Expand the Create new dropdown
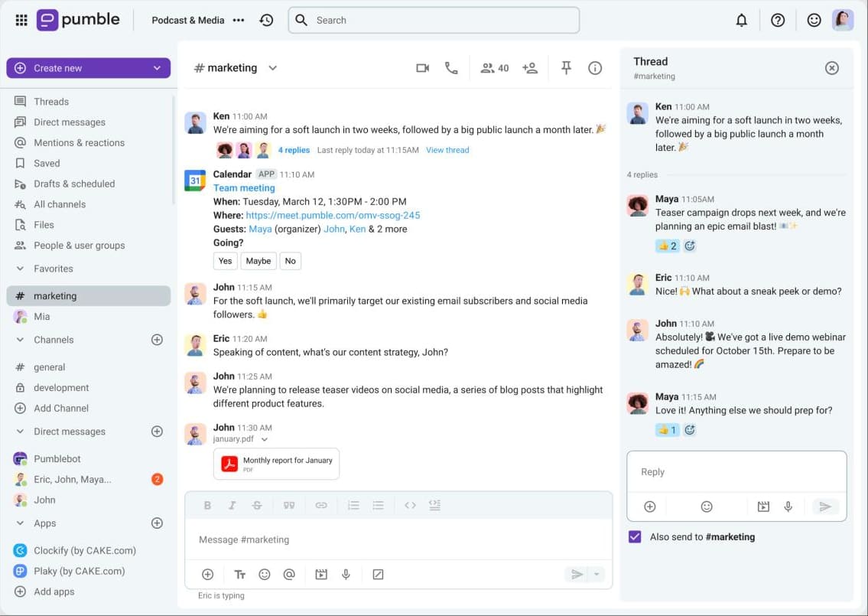The width and height of the screenshot is (868, 616). [158, 68]
